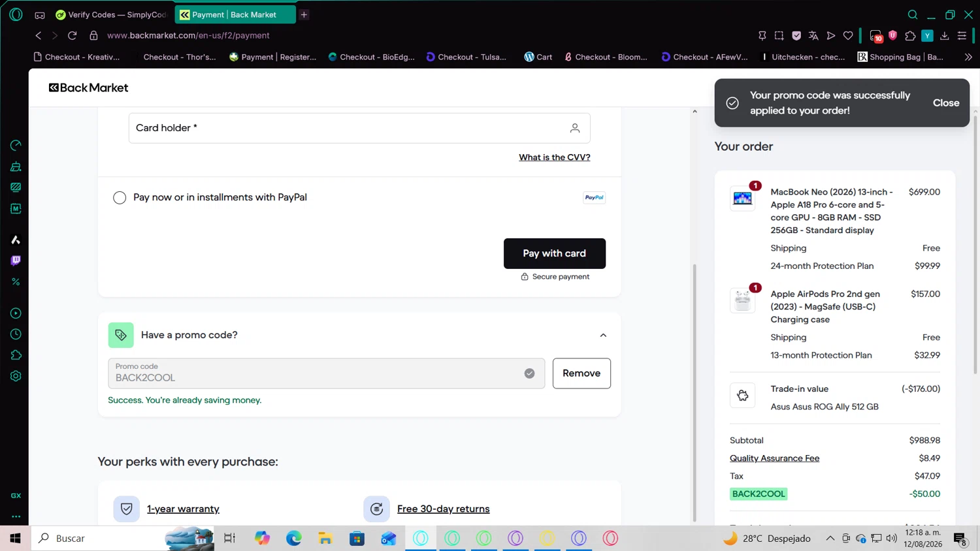Open the Checkout - Thor's bookmark
Viewport: 980px width, 551px height.
coord(180,57)
